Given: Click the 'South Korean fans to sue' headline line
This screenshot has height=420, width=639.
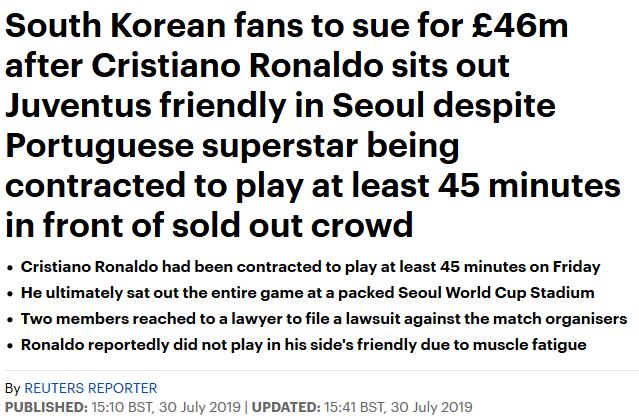Looking at the screenshot, I should (x=286, y=26).
